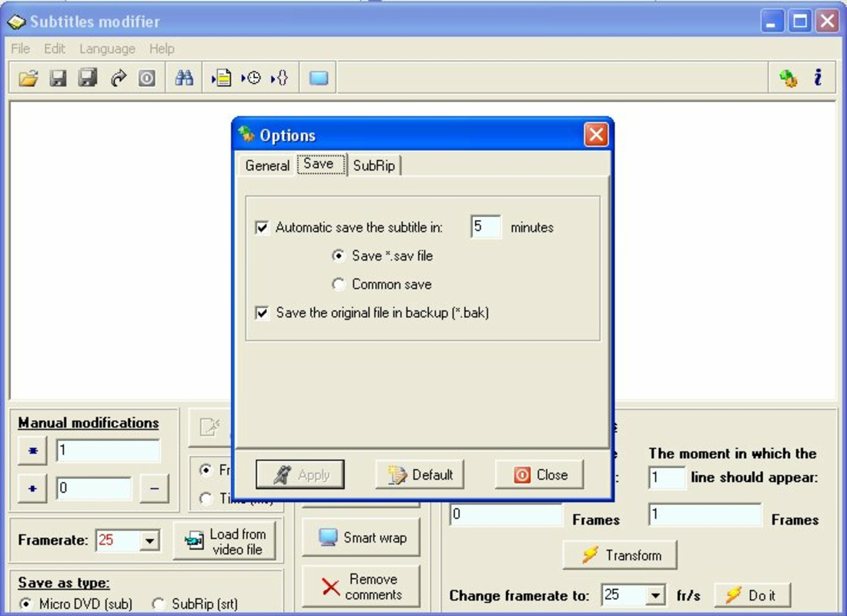Click the greyed edit pencil icon button
Image resolution: width=847 pixels, height=616 pixels.
click(209, 427)
